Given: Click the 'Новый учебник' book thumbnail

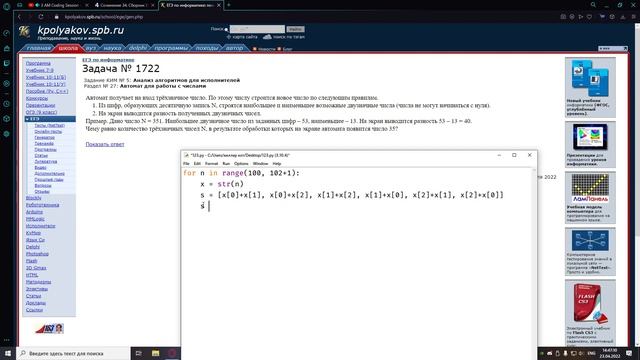Looking at the screenshot, I should coord(590,78).
